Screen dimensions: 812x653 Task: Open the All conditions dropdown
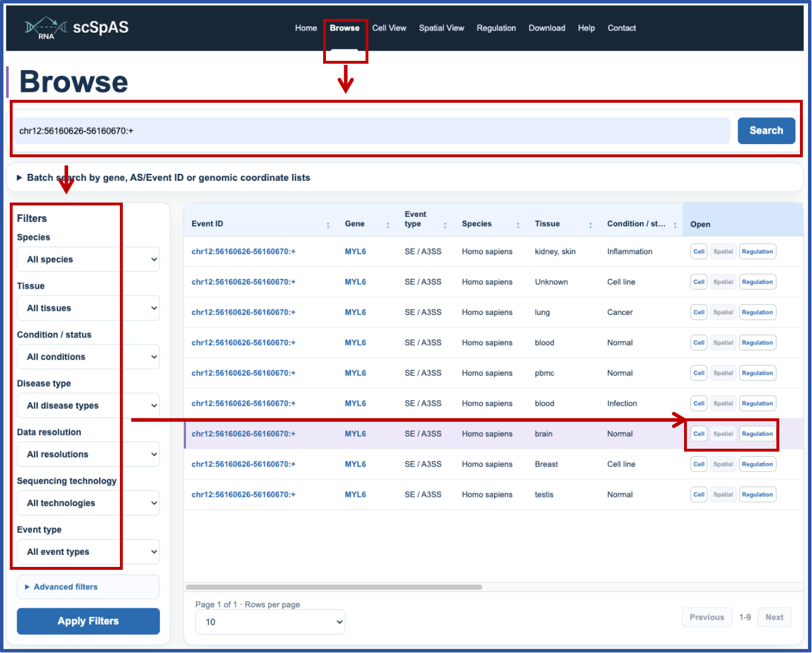[x=88, y=357]
